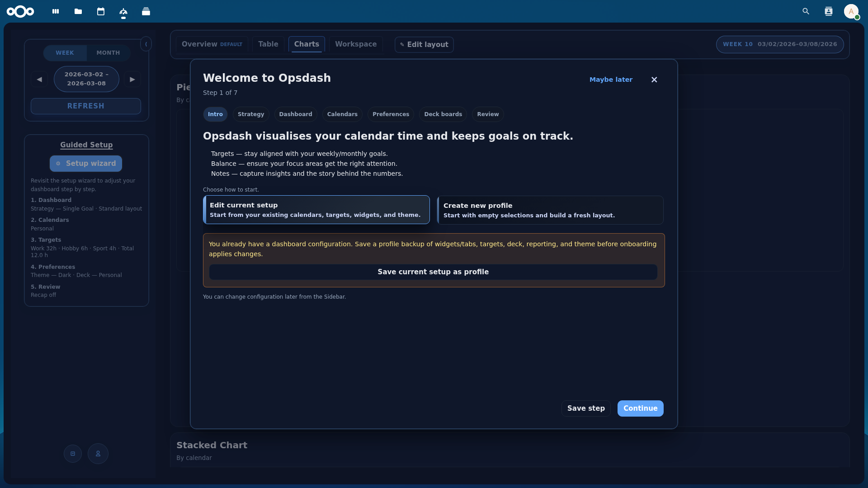
Task: Open the Opsdash gauge icon in the top bar
Action: coord(123,11)
